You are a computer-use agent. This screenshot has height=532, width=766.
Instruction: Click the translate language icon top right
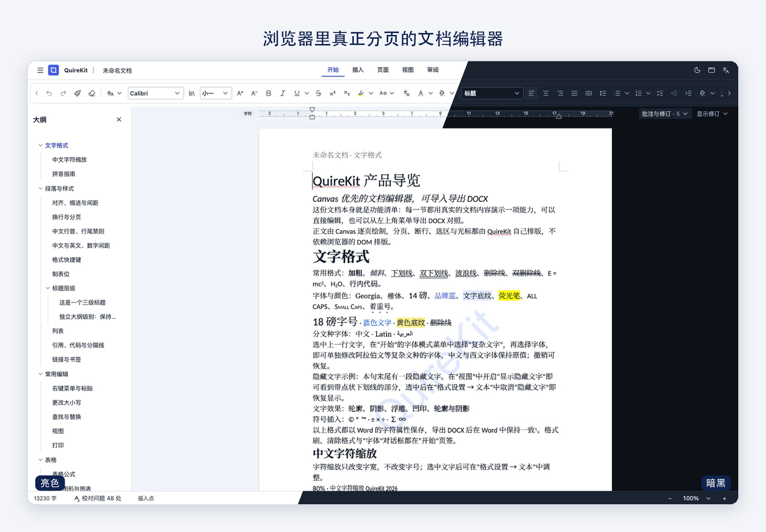[726, 70]
